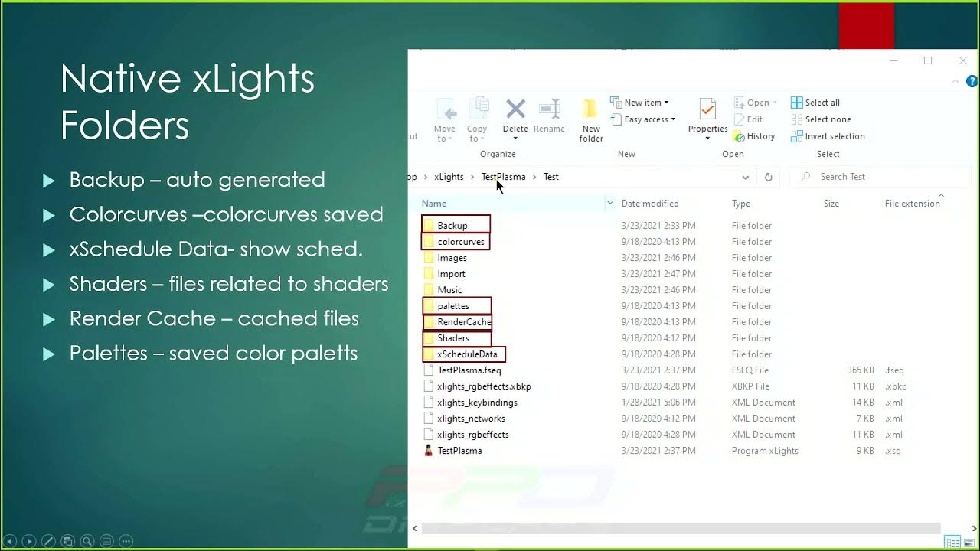Click the Test breadcrumb segment
Screen dimensions: 980x551
tap(551, 177)
